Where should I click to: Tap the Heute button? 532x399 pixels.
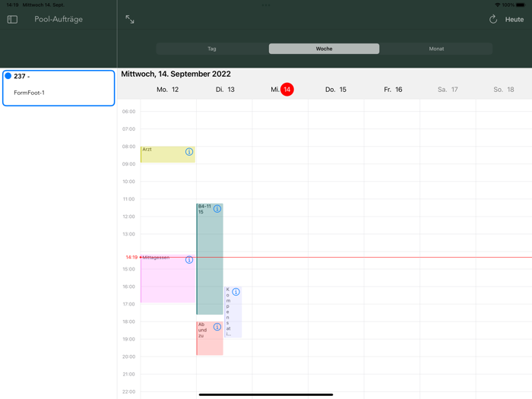[x=515, y=19]
